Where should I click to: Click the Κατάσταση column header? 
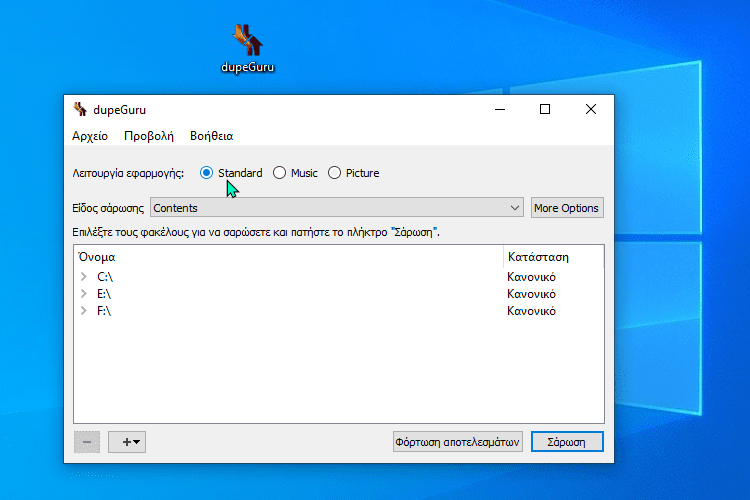553,257
